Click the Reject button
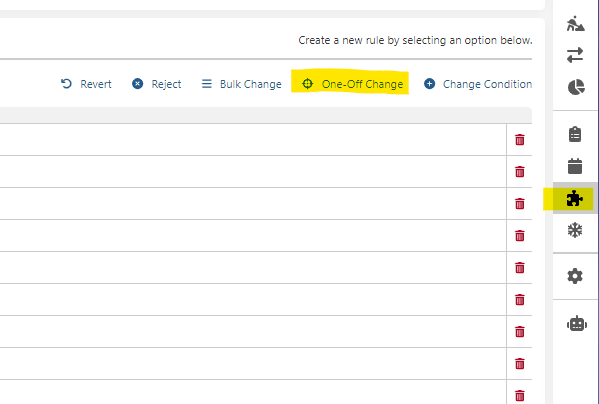 tap(157, 84)
